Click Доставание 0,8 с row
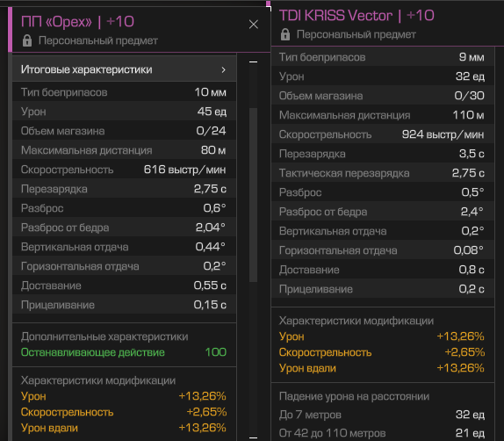Viewport: 504px width, 441px height. click(x=383, y=270)
